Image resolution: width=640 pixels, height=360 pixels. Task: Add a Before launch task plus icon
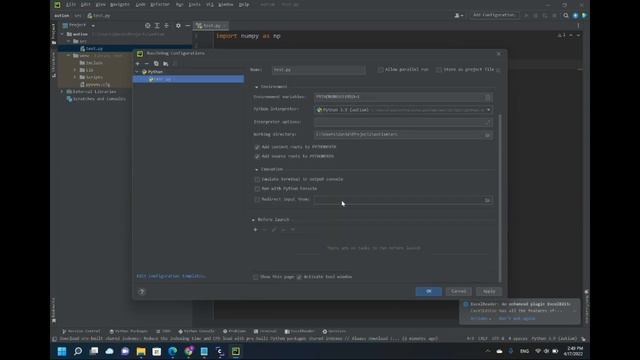point(256,230)
